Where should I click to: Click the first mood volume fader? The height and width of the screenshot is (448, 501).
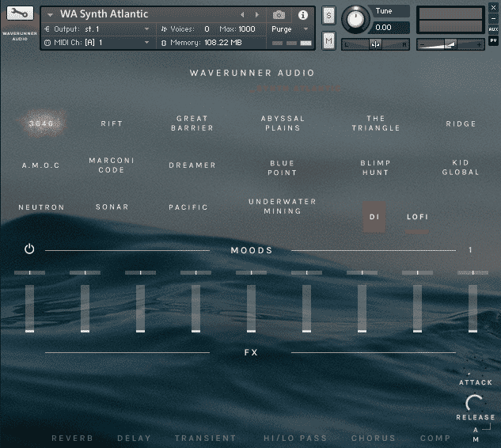point(30,309)
